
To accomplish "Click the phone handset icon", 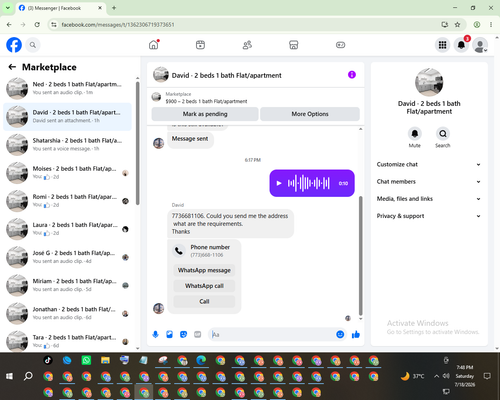I will click(179, 251).
